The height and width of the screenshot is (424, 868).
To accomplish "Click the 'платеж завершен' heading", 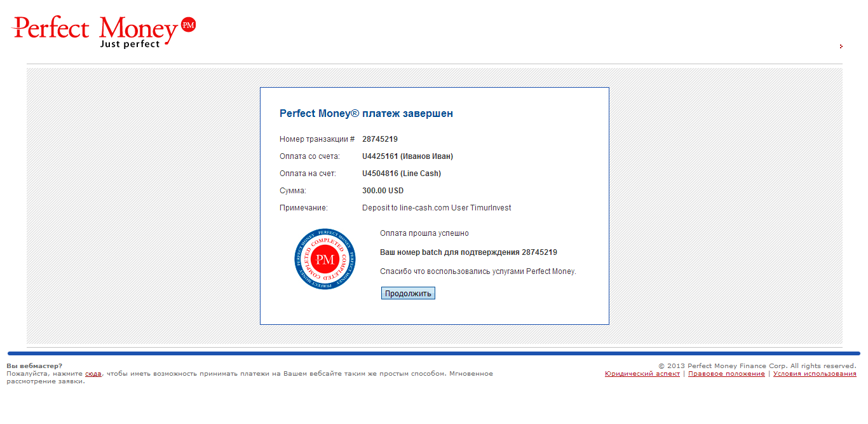I will tap(366, 114).
